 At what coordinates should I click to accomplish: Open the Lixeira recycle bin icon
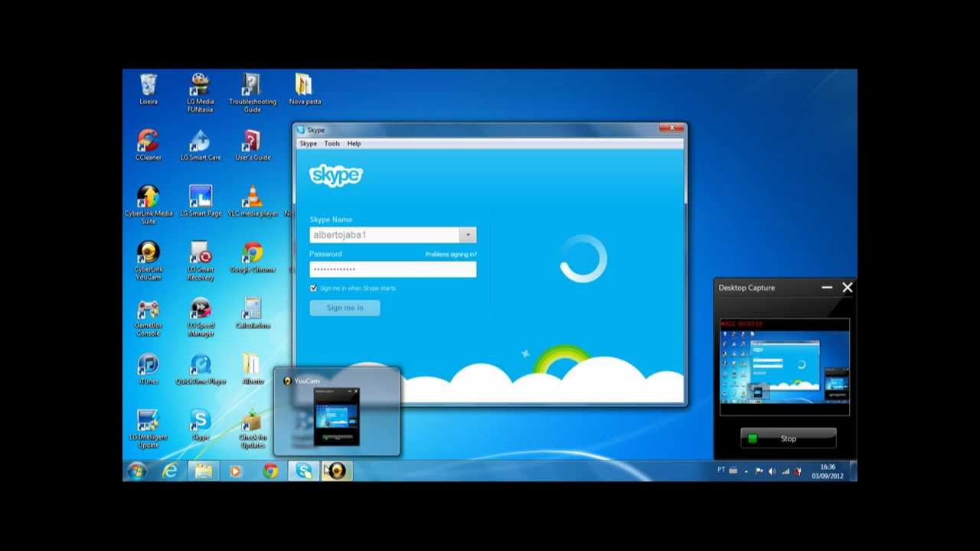point(149,89)
